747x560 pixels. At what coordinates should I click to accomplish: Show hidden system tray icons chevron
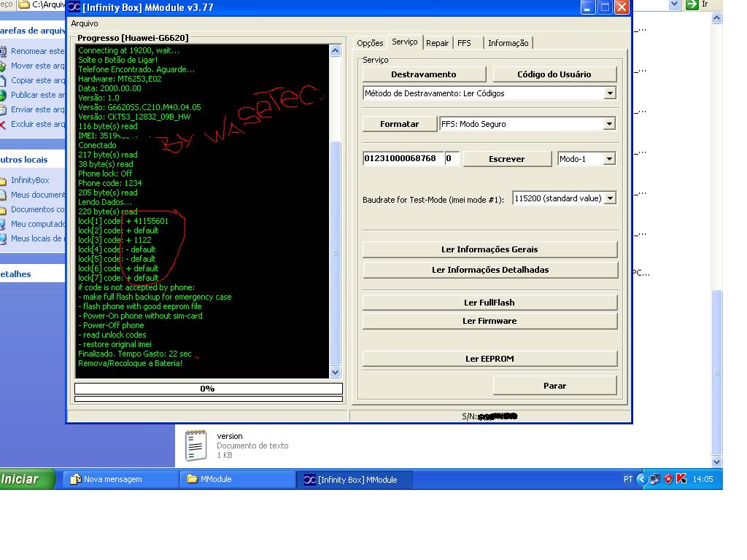[641, 479]
